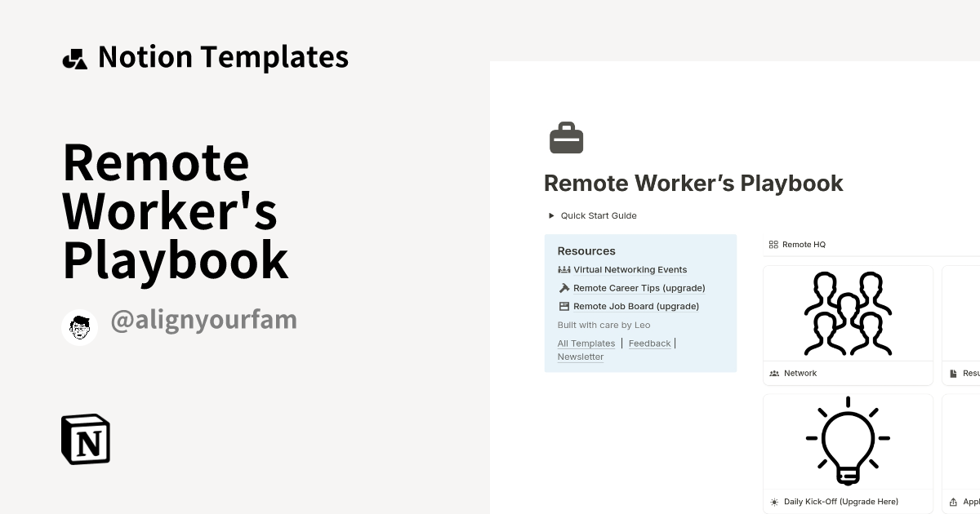Click the All Templates link
Viewport: 980px width, 514px height.
coord(586,343)
